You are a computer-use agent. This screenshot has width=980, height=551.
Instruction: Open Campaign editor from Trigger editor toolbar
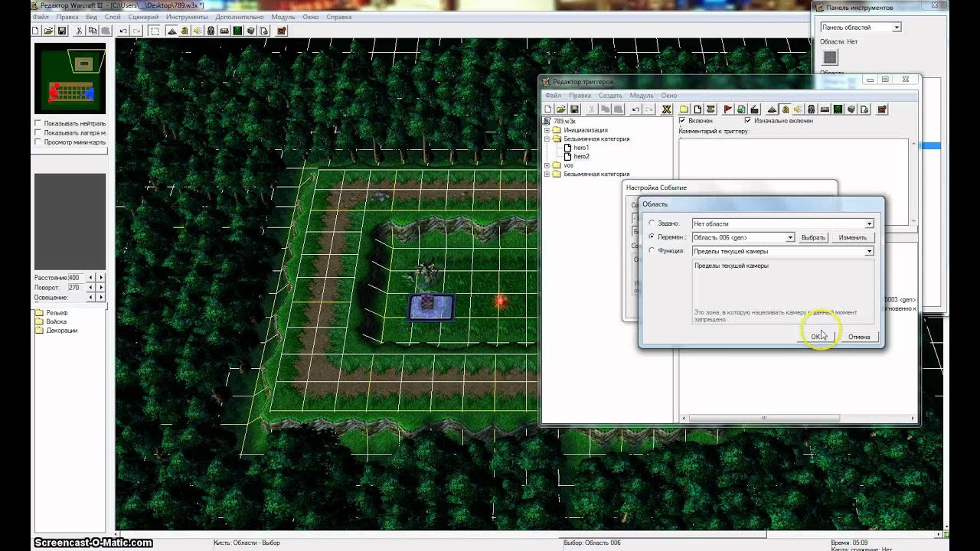click(x=825, y=109)
